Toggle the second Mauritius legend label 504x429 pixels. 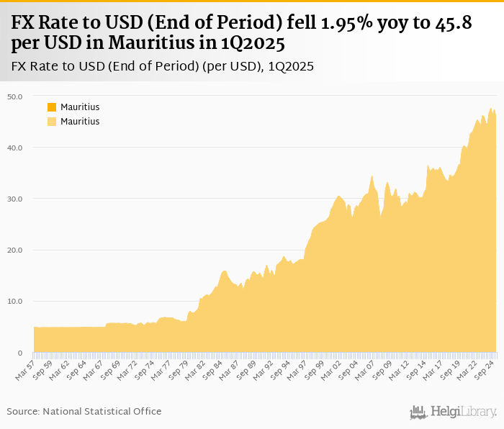tap(80, 122)
